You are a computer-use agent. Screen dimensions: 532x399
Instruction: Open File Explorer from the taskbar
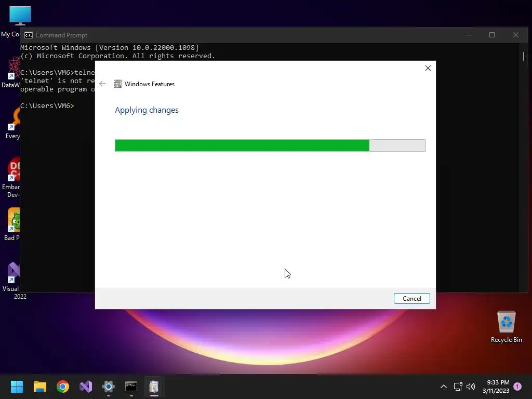tap(39, 387)
